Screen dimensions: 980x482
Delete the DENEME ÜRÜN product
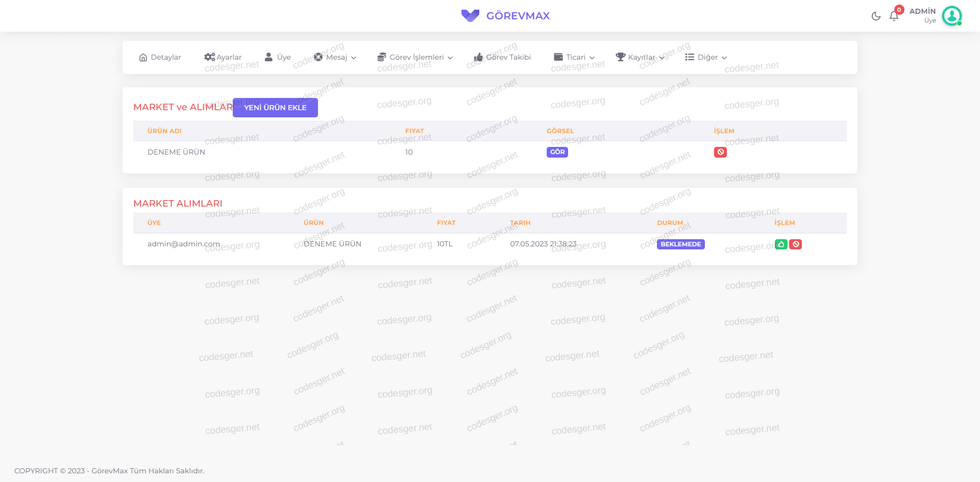(x=720, y=152)
